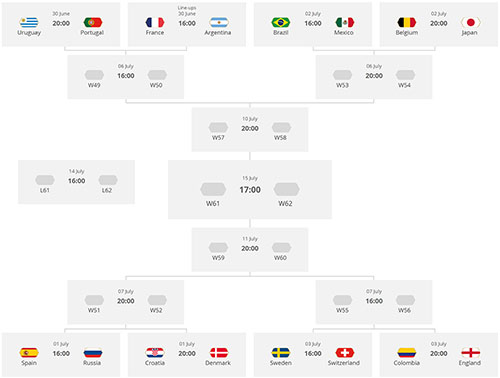Select the Argentina flag
Screen dimensions: 500x378
[219, 23]
